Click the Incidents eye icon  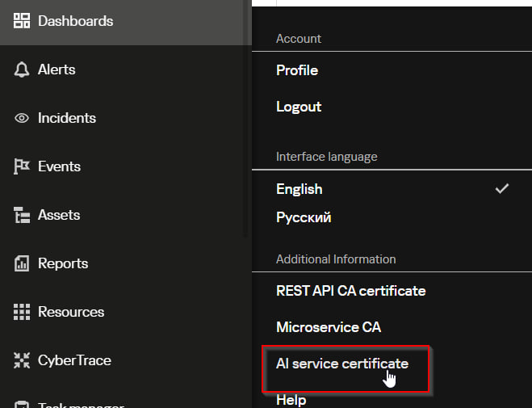[x=22, y=118]
